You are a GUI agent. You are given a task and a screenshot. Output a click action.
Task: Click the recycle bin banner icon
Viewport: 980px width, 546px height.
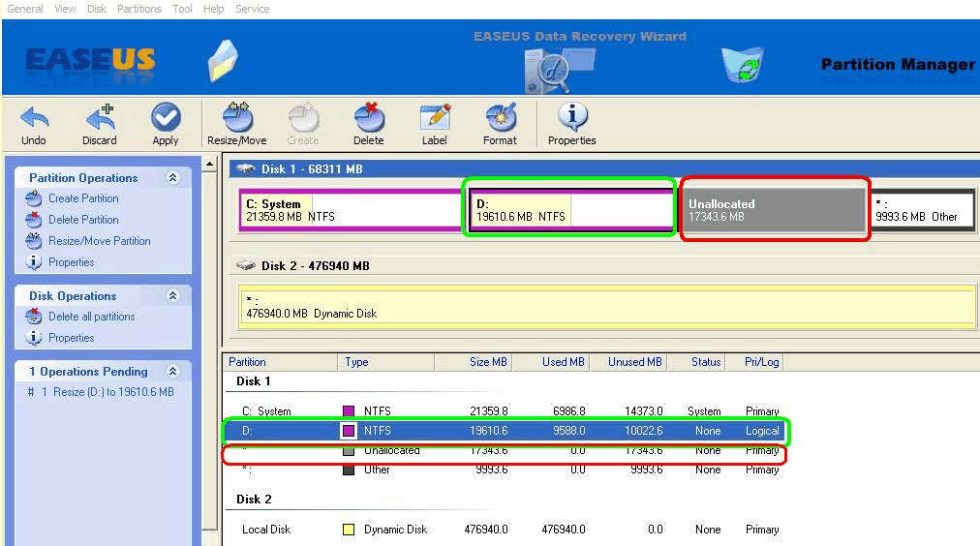click(742, 64)
